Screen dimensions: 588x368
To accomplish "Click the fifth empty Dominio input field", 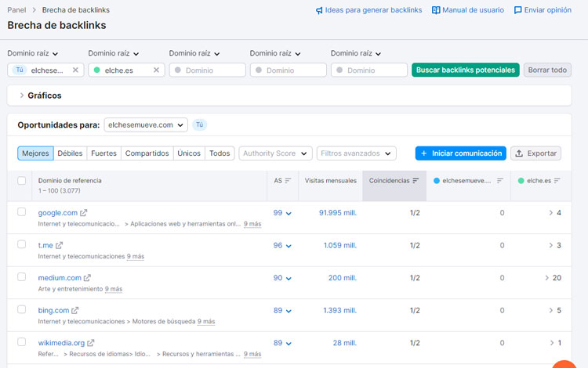I will [369, 70].
